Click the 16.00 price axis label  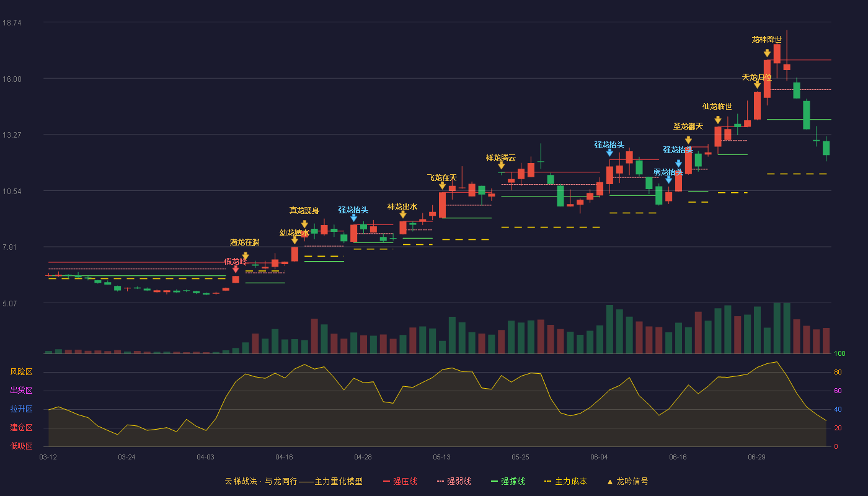(12, 79)
